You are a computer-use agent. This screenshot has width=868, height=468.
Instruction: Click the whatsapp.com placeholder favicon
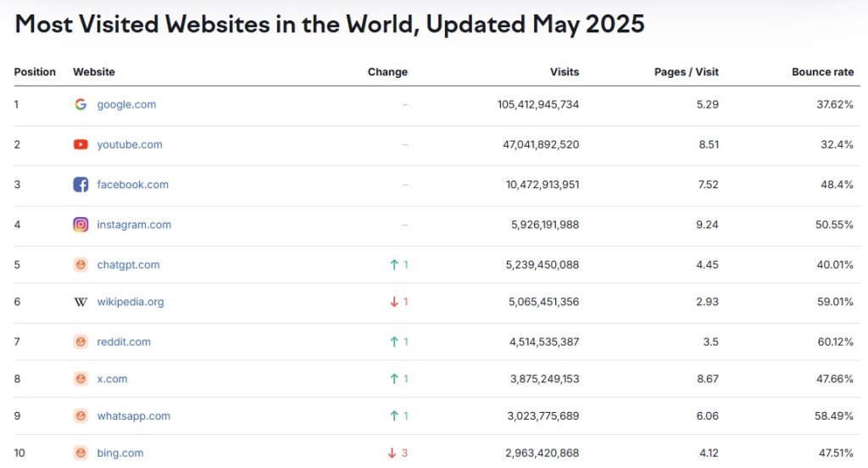point(81,416)
